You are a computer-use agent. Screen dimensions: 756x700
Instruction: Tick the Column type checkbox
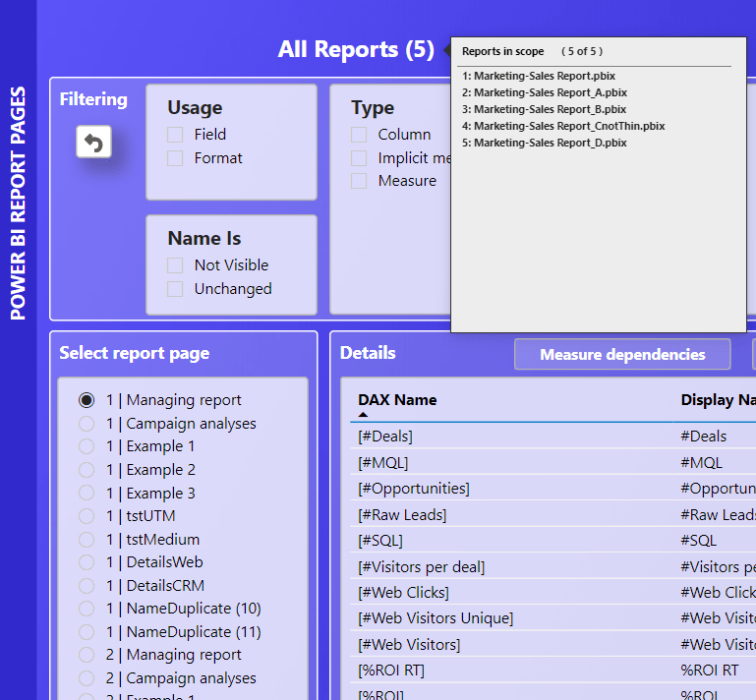click(x=359, y=135)
